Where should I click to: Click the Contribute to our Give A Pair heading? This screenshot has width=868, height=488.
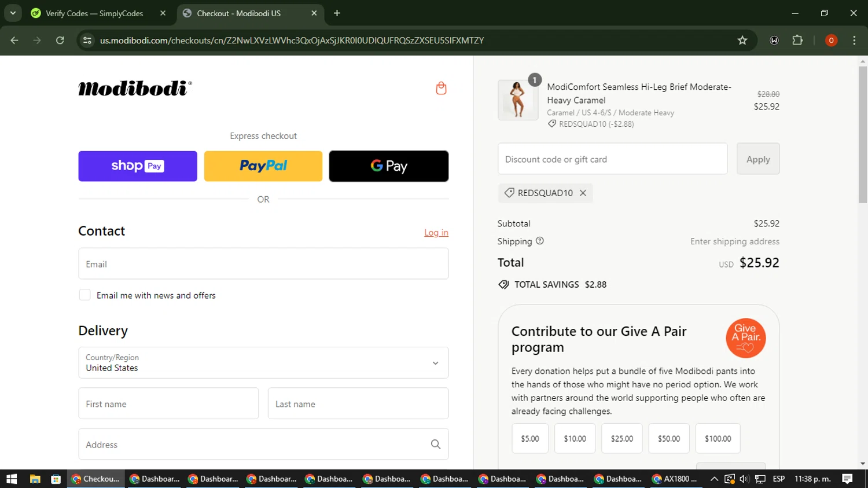click(599, 339)
